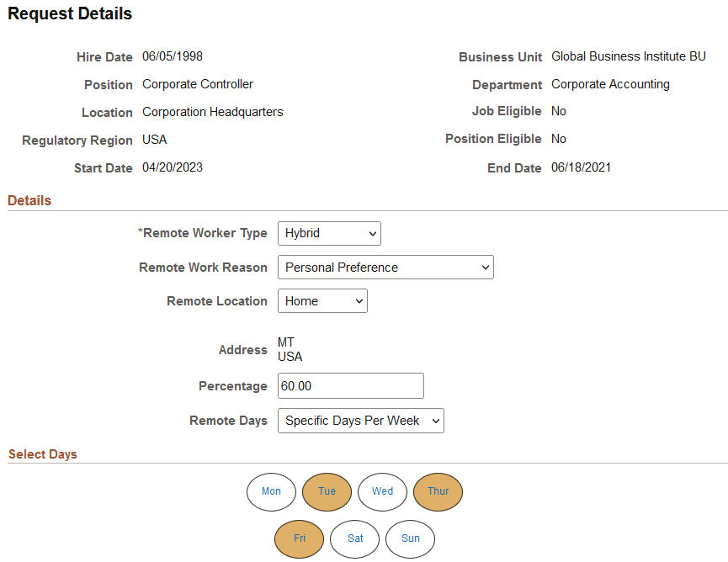Turn off Friday remote day selection
This screenshot has width=728, height=562.
point(299,538)
